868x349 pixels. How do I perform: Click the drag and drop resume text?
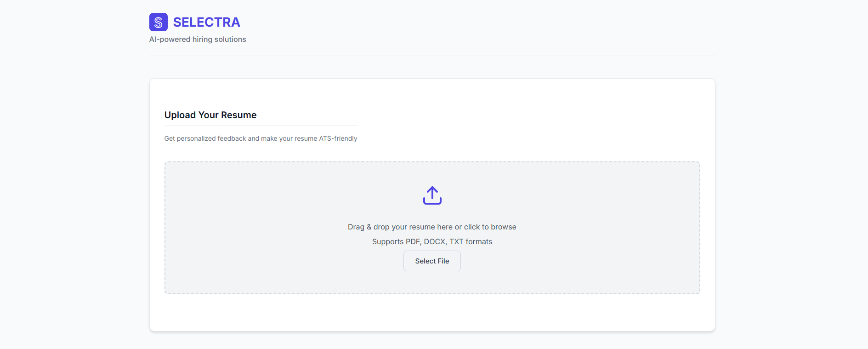pos(432,227)
